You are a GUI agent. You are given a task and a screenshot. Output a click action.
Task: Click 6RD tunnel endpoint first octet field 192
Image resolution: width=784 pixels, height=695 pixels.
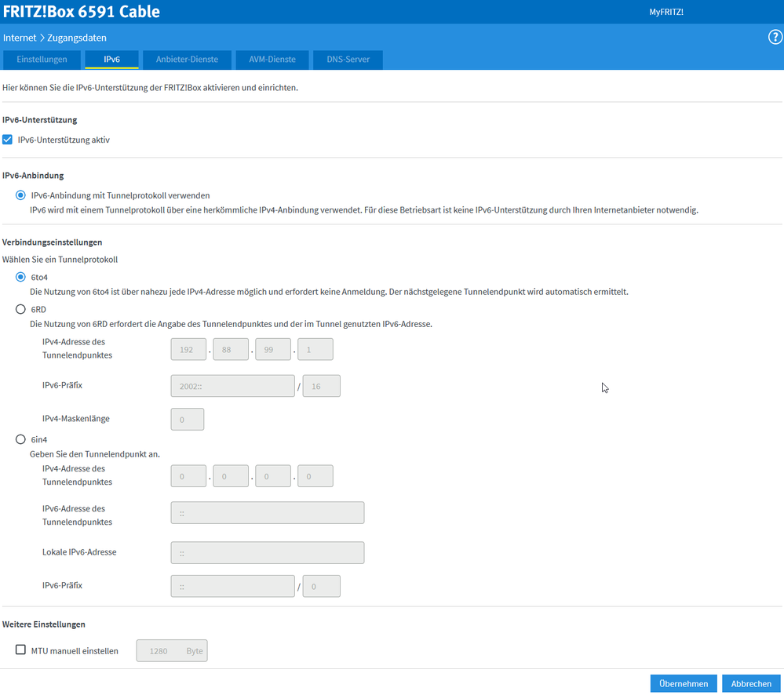[188, 349]
